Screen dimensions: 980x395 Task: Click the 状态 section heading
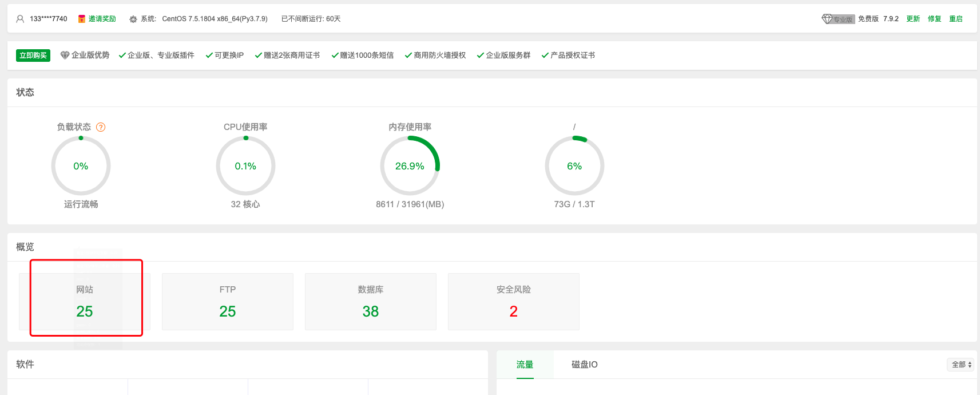point(25,92)
